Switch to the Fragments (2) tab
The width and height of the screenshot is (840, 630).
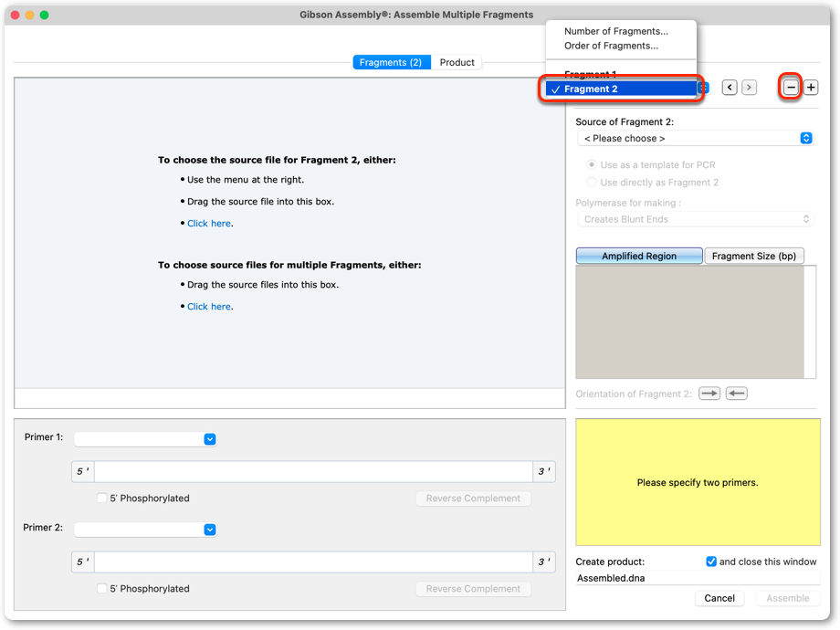391,62
